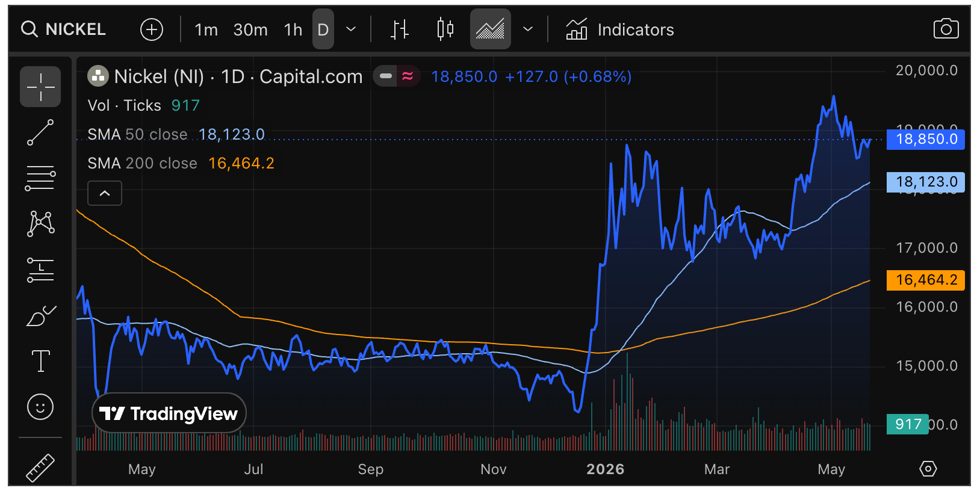980x497 pixels.
Task: Select the brush drawing tool
Action: click(x=40, y=315)
